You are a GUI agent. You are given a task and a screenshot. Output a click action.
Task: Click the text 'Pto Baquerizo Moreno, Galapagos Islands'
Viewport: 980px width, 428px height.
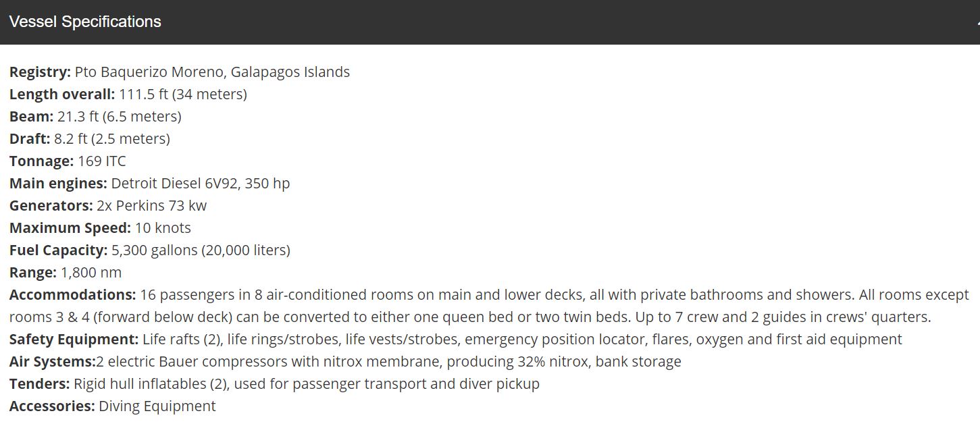tap(212, 72)
